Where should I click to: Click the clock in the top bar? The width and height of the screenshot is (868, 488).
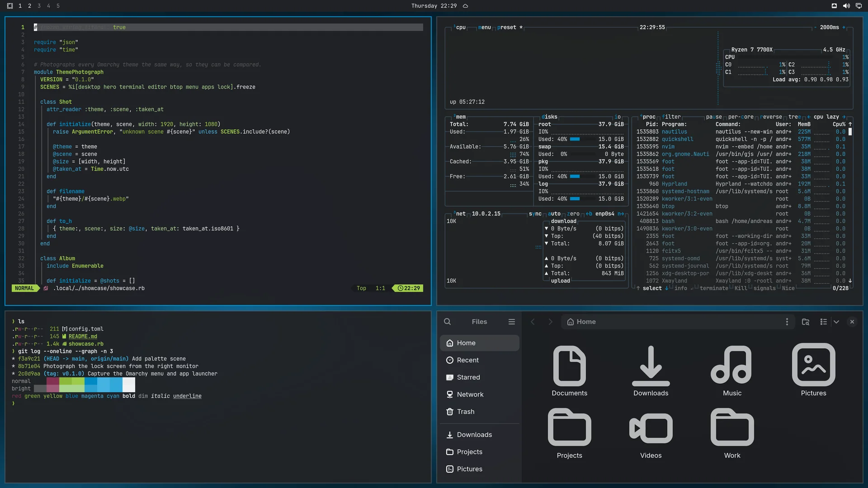point(434,6)
